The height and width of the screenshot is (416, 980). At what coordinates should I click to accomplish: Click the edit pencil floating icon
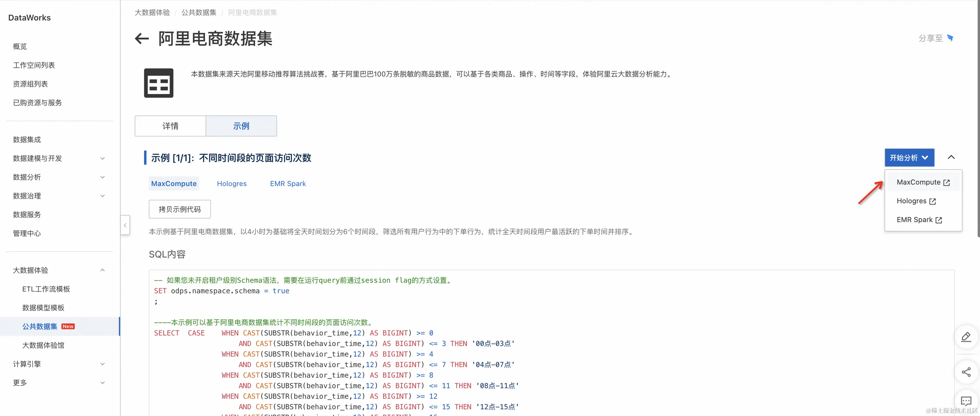pos(966,337)
